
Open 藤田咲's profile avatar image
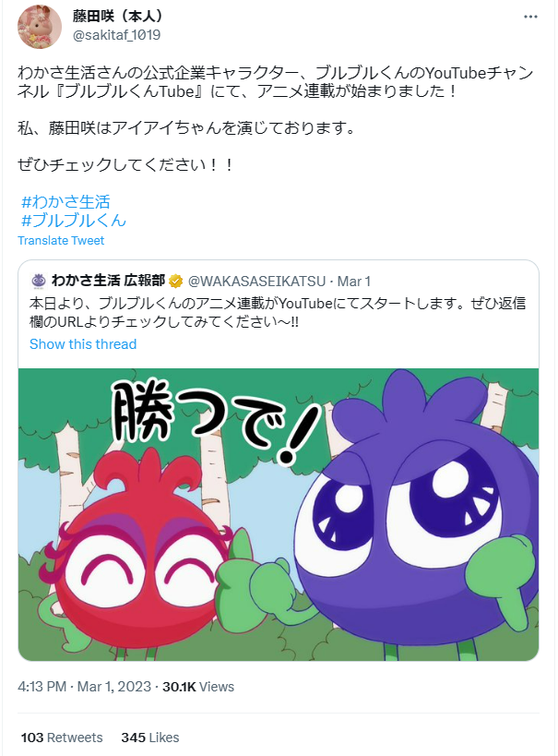pos(40,27)
